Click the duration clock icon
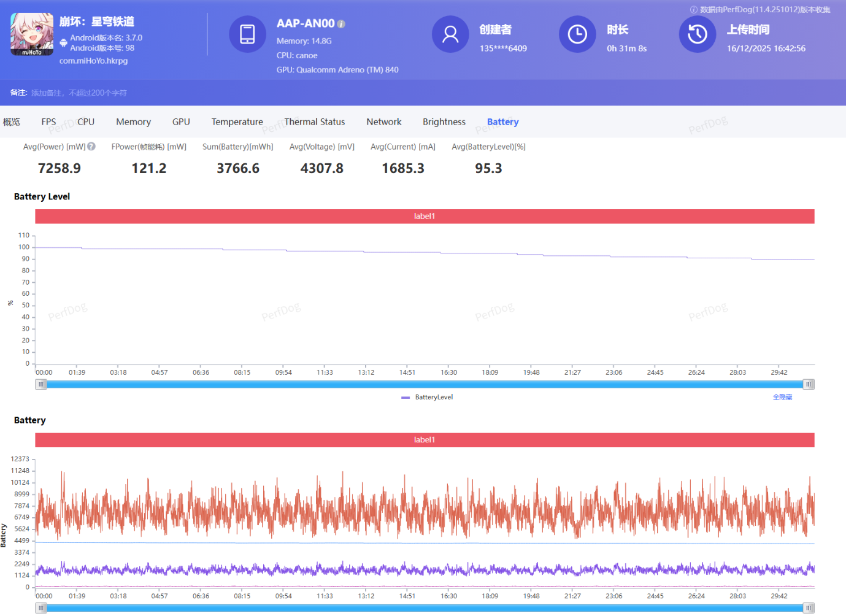 tap(577, 34)
